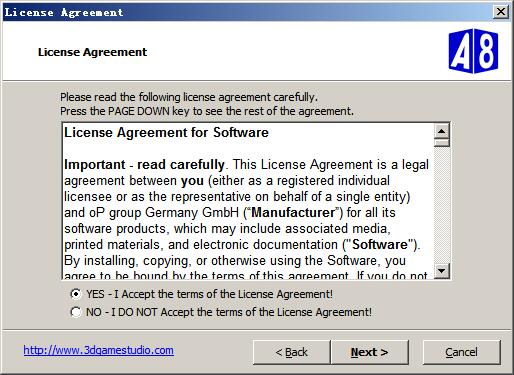Click the empty scrollbar track below the thumb

442,205
